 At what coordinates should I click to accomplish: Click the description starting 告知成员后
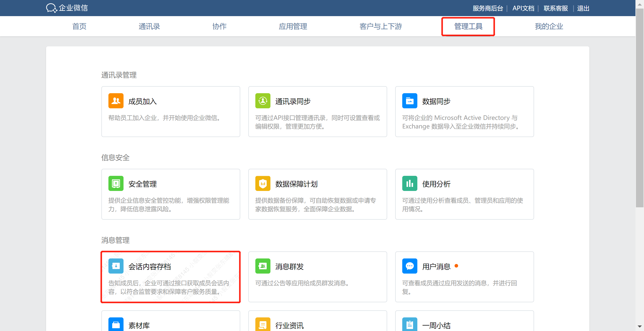point(169,287)
